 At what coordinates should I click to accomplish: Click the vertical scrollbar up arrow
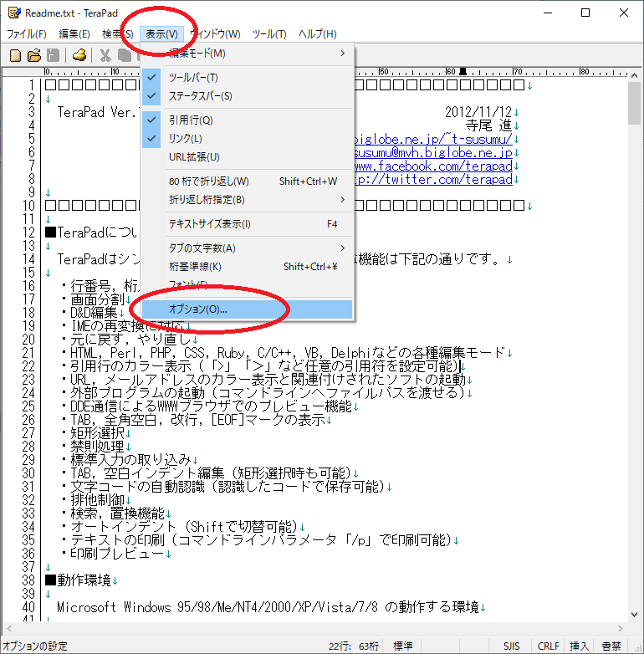[x=635, y=75]
